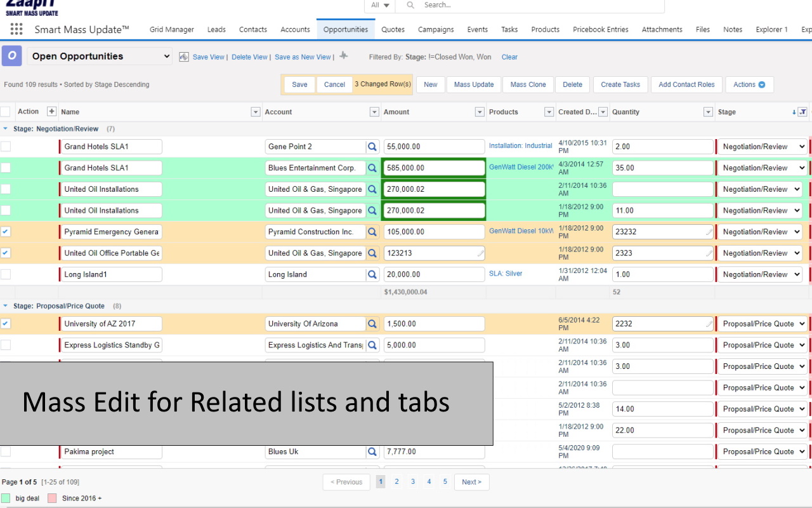Open the Leads tab
This screenshot has width=812, height=508.
point(216,29)
